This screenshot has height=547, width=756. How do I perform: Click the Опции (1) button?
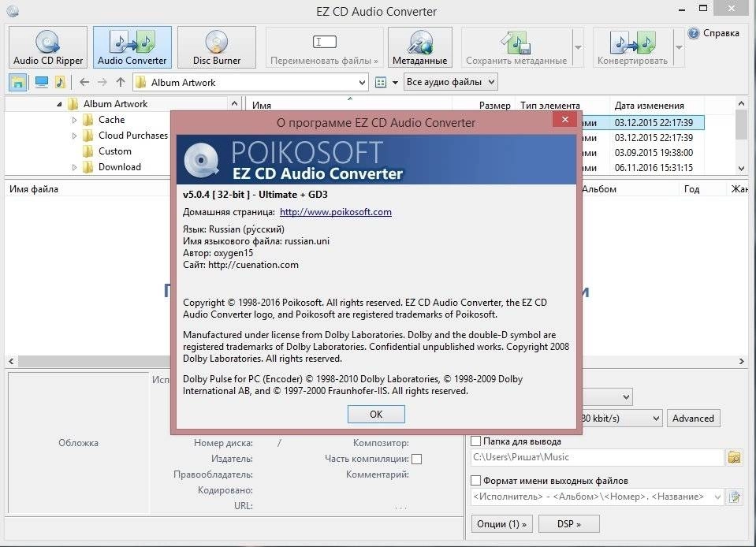(501, 524)
